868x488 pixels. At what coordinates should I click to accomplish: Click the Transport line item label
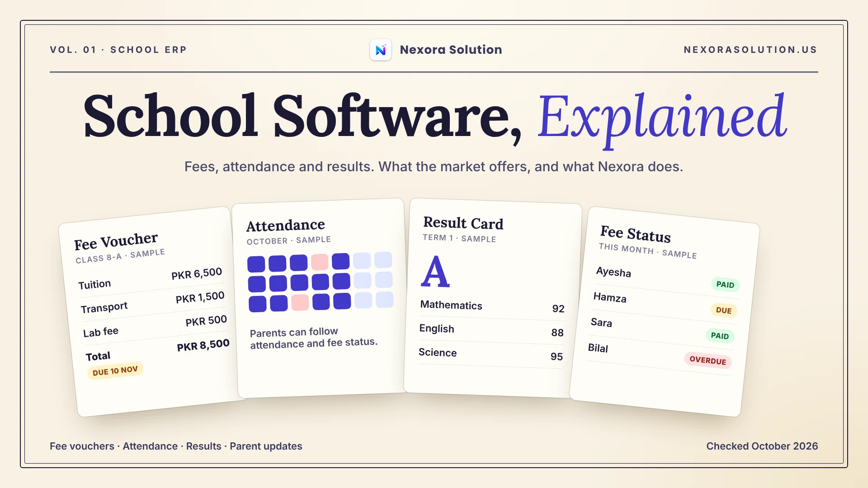pyautogui.click(x=104, y=307)
